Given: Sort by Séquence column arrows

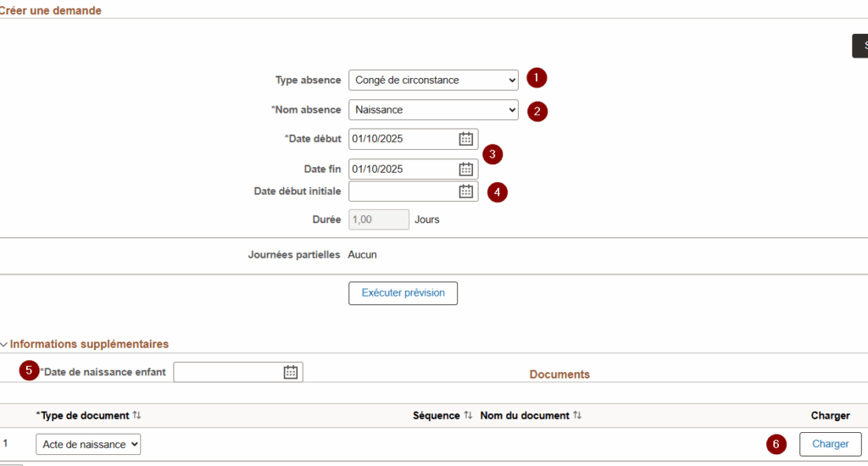Looking at the screenshot, I should coord(468,415).
